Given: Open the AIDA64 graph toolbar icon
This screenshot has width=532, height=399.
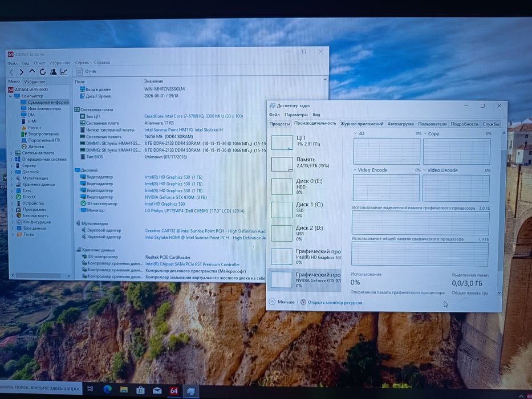Looking at the screenshot, I should click(64, 72).
